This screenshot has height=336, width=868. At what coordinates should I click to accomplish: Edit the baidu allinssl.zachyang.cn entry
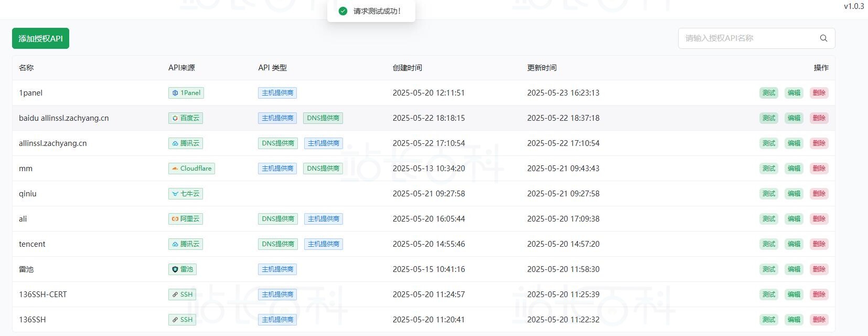(x=794, y=118)
